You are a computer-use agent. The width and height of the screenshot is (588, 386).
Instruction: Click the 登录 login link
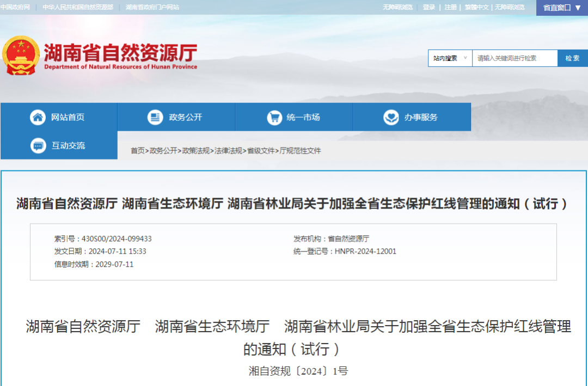coord(429,7)
